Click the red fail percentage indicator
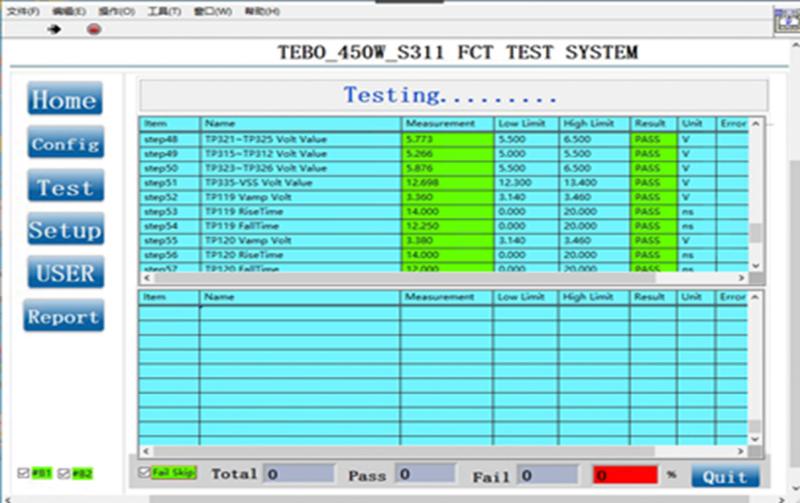The image size is (800, 503). (625, 475)
